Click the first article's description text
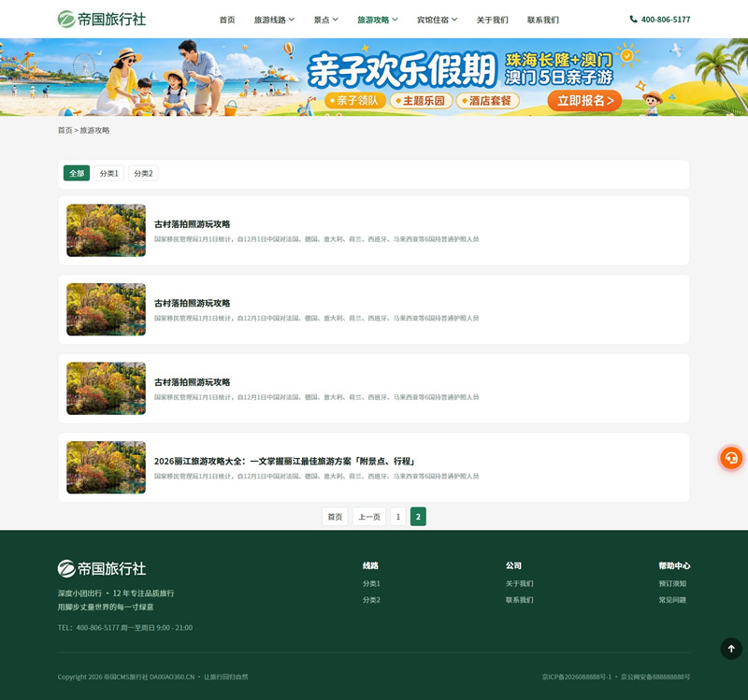Screen dimensions: 748x700 click(x=316, y=239)
